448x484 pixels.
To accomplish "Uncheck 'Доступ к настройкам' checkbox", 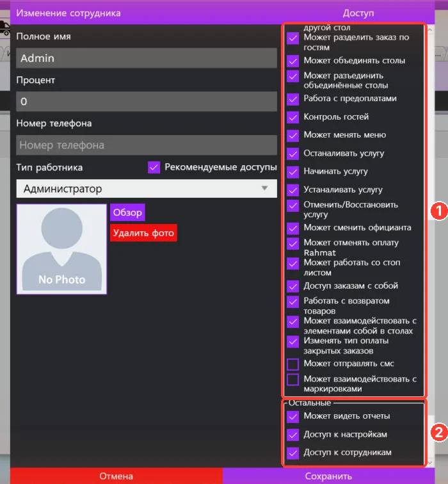I will click(292, 435).
